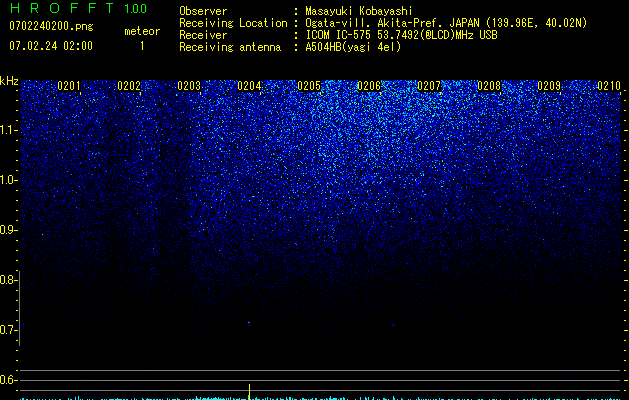
Task: Click the 0208 time marker label
Action: (x=489, y=86)
